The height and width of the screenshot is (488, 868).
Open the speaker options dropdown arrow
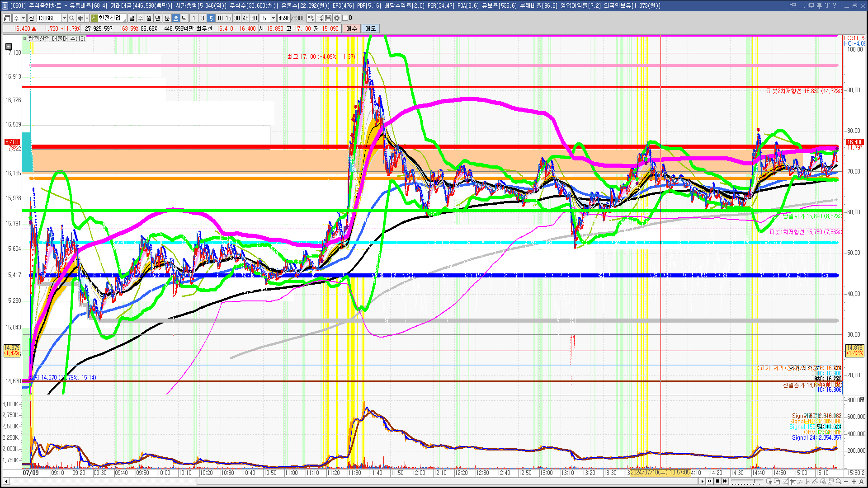86,18
